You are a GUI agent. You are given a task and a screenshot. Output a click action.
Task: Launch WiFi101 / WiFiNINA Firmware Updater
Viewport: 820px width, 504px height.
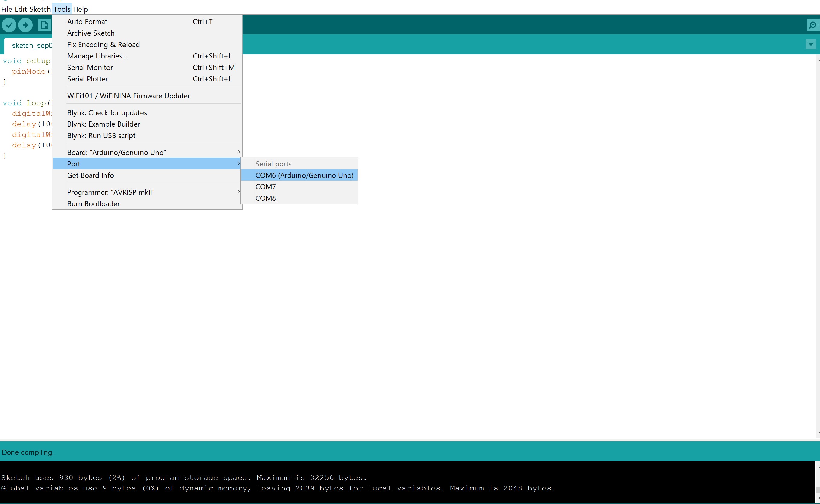[147, 96]
